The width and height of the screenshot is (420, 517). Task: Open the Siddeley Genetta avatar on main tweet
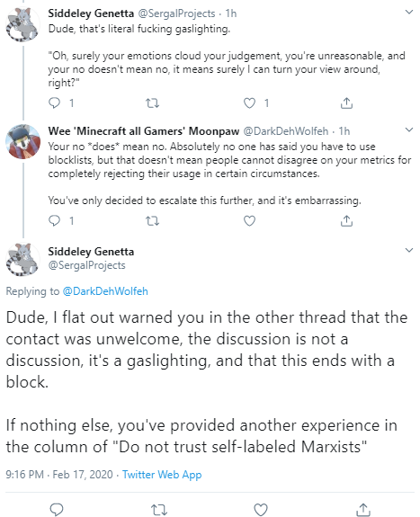pyautogui.click(x=23, y=260)
